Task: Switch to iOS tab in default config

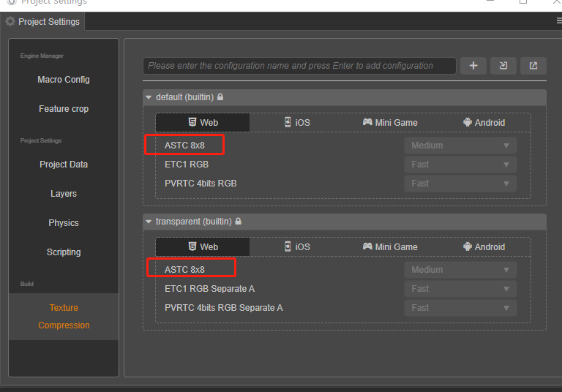Action: (297, 123)
